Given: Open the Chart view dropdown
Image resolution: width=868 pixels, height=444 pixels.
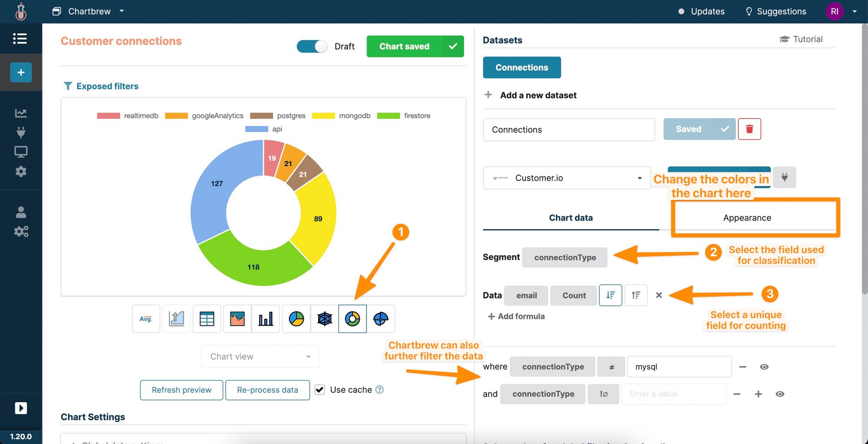Looking at the screenshot, I should [x=260, y=356].
